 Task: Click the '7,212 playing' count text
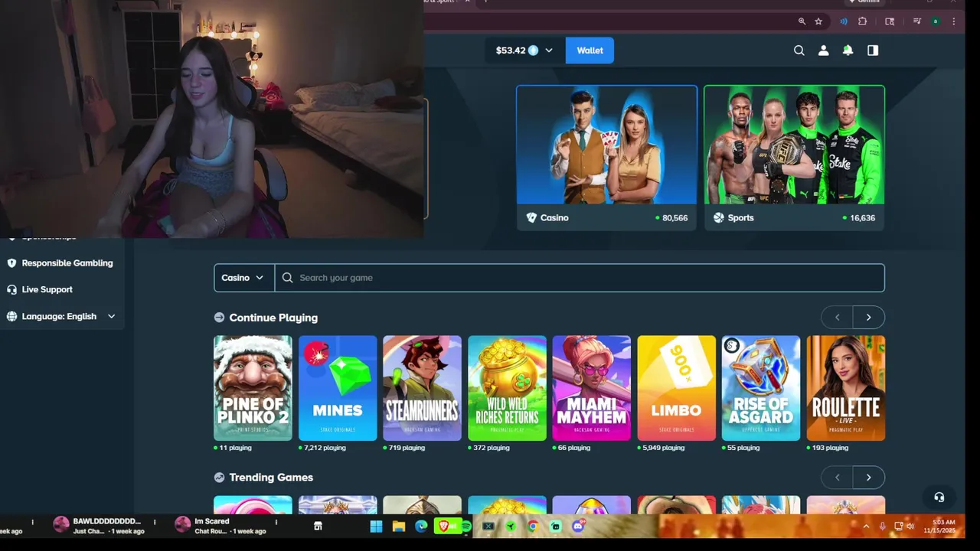pyautogui.click(x=325, y=448)
